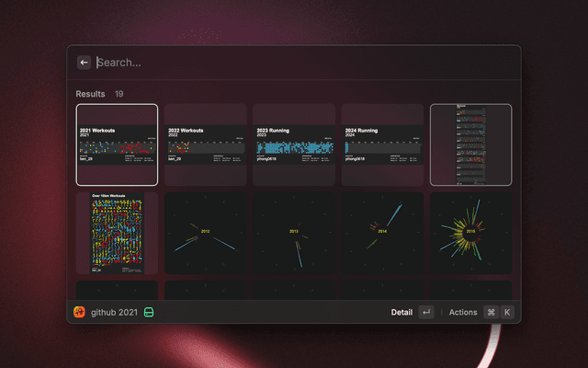This screenshot has width=588, height=368.
Task: Click the green storage icon beside github 2021
Action: click(148, 312)
